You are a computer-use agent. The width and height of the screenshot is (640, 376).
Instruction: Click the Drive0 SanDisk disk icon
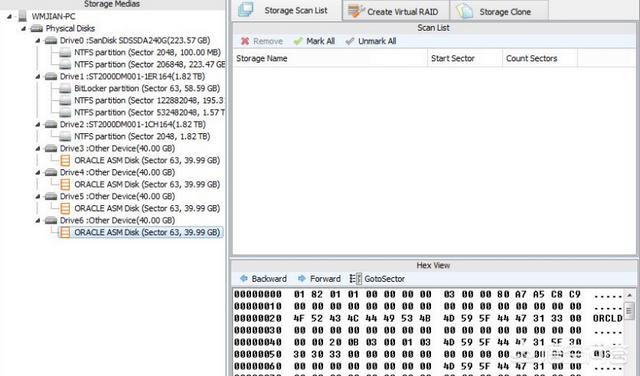[51, 40]
